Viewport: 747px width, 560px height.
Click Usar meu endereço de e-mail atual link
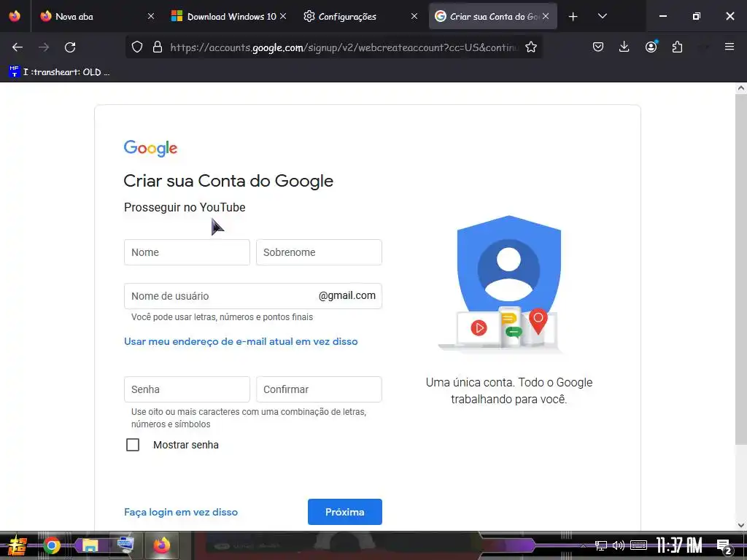[x=241, y=341]
